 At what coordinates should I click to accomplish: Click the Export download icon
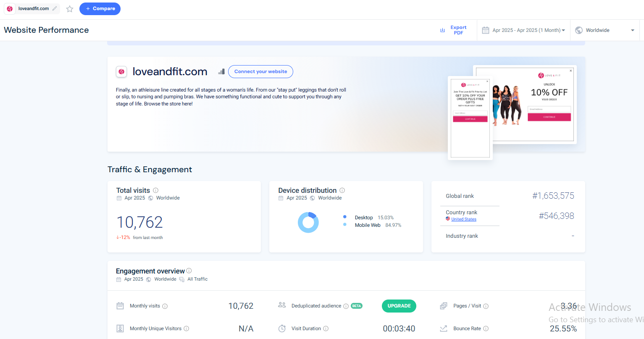point(442,30)
